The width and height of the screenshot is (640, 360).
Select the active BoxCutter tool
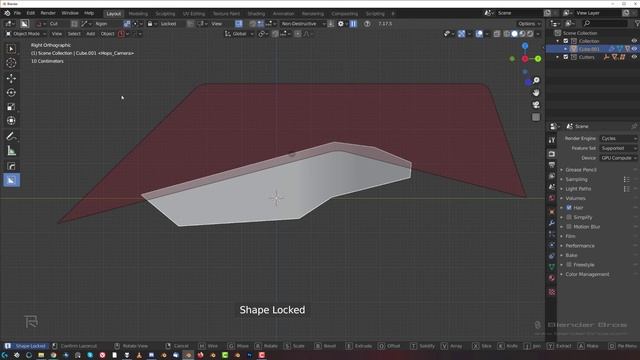[11, 180]
